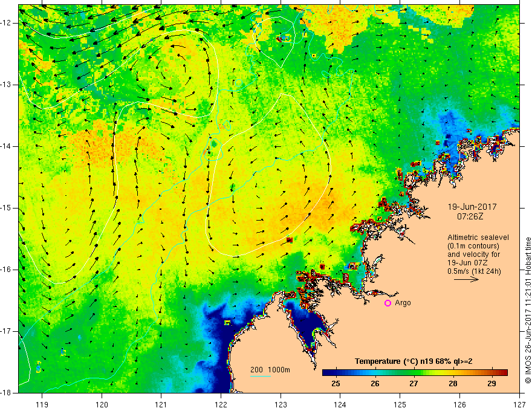Click longitude label 119 on axis
The height and width of the screenshot is (411, 532).
tap(42, 404)
